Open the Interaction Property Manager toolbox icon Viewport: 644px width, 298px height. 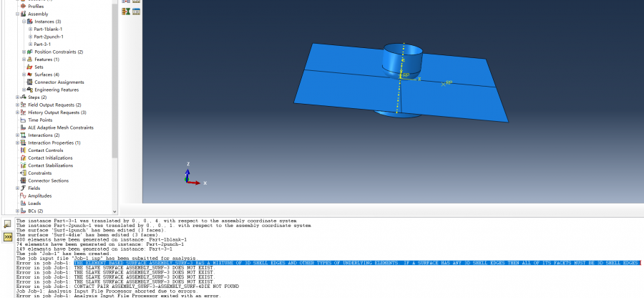click(x=136, y=11)
